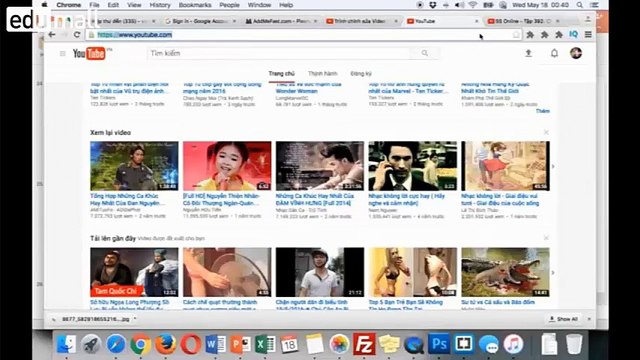Open Launchpad rocket in the Dock
640x360 pixels.
pyautogui.click(x=91, y=344)
